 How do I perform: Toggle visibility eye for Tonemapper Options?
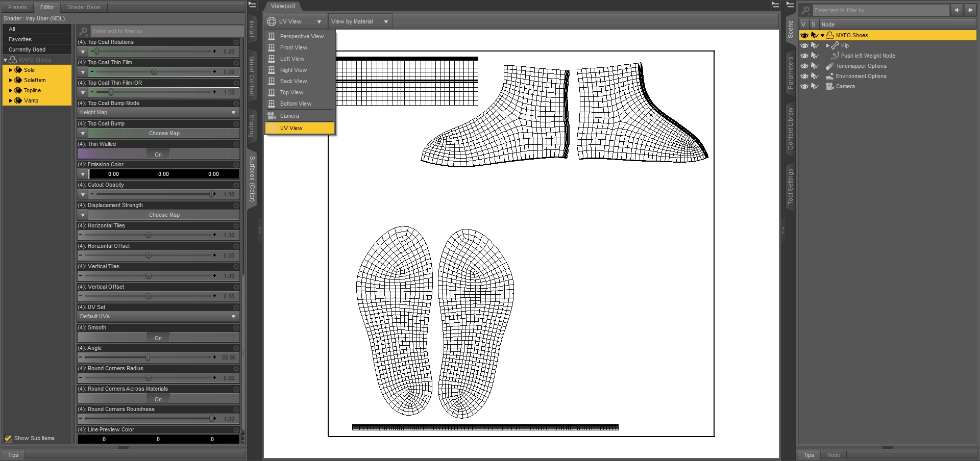pos(804,66)
